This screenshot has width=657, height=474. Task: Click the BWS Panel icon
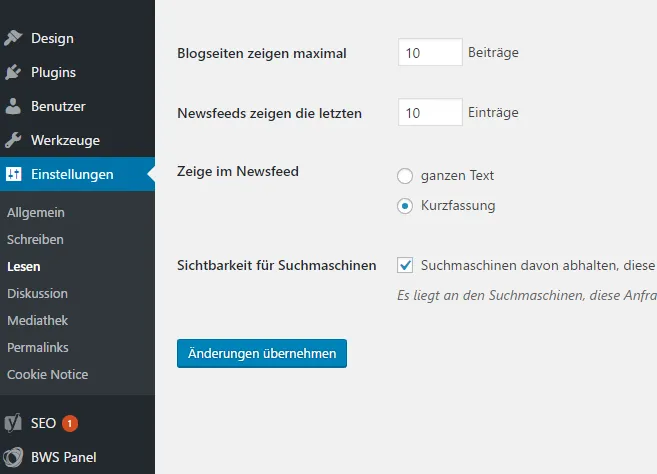[13, 457]
